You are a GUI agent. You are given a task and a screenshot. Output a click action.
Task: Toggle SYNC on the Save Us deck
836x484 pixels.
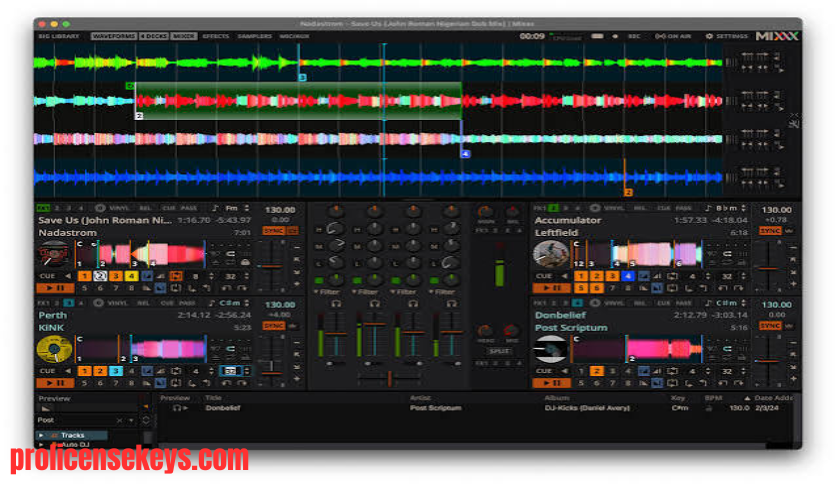pyautogui.click(x=274, y=231)
